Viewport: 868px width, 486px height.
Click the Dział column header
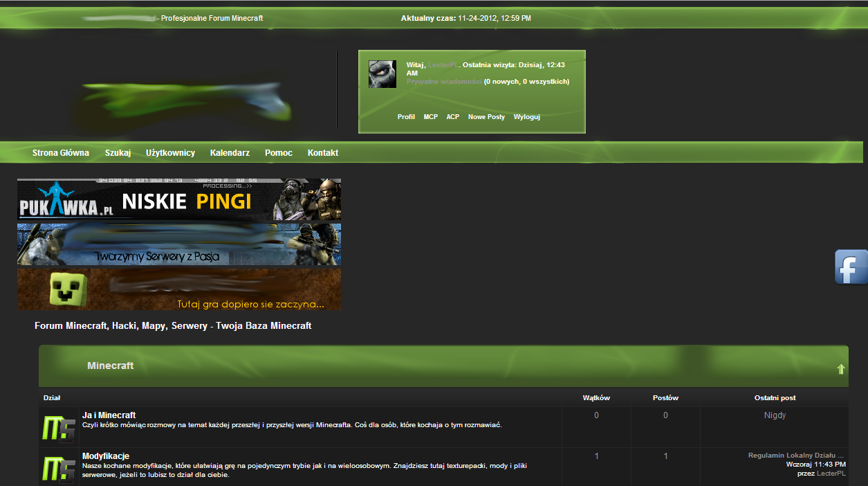(x=52, y=398)
